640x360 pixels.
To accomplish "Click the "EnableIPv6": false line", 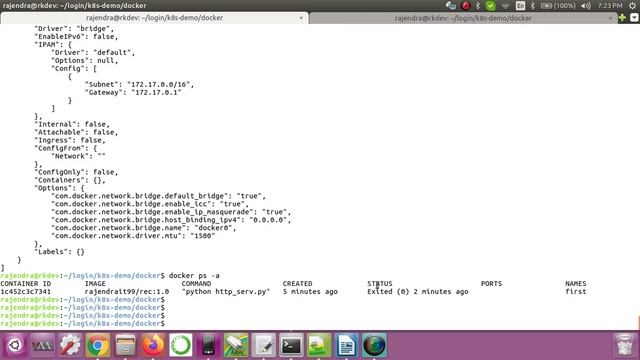I will tap(76, 37).
